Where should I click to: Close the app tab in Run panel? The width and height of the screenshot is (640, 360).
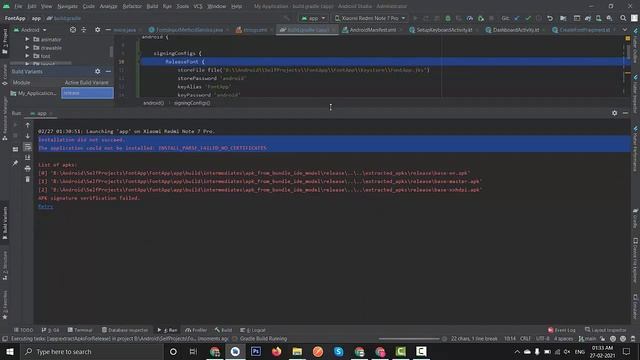(x=51, y=113)
